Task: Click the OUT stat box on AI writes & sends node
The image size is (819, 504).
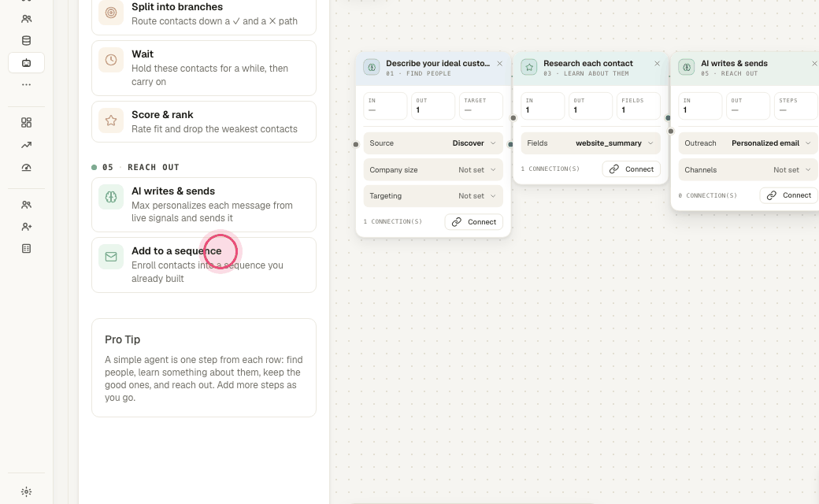Action: tap(748, 106)
